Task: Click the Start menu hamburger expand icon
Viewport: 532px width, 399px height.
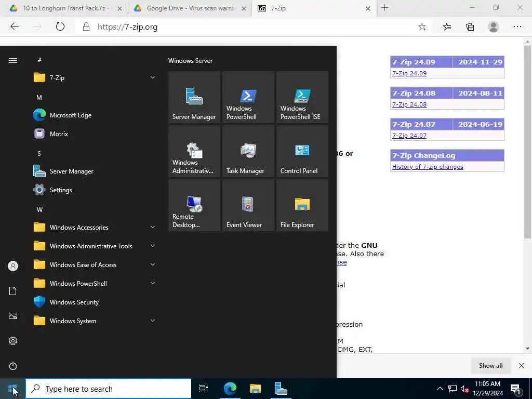Action: (x=13, y=60)
